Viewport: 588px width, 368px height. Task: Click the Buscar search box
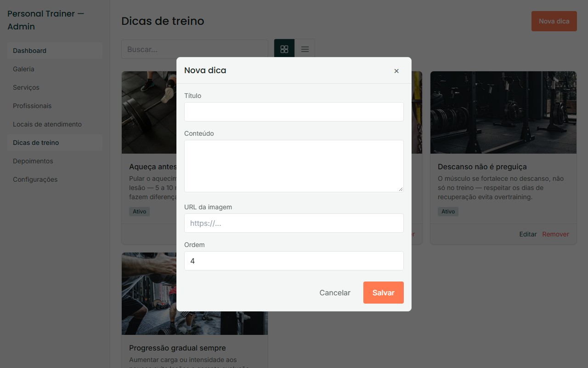pyautogui.click(x=195, y=49)
